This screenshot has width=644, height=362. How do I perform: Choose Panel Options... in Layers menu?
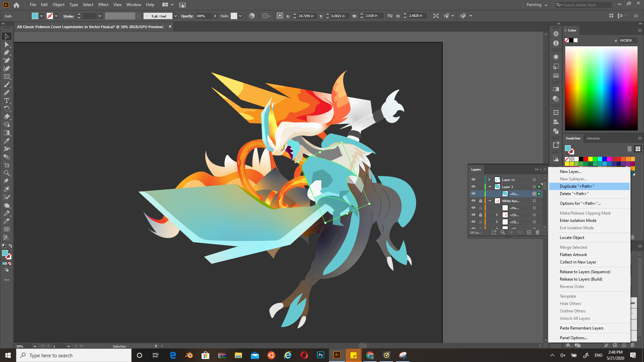tap(589, 338)
